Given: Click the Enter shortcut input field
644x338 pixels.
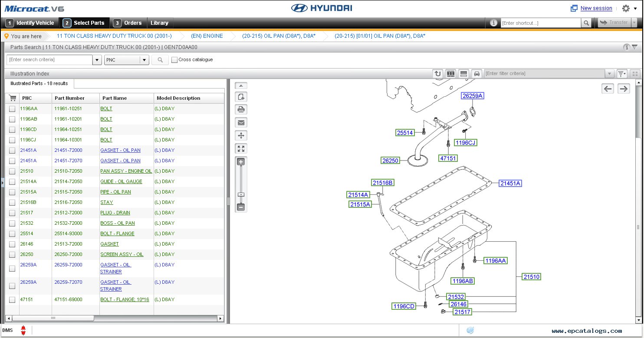Looking at the screenshot, I should click(540, 23).
